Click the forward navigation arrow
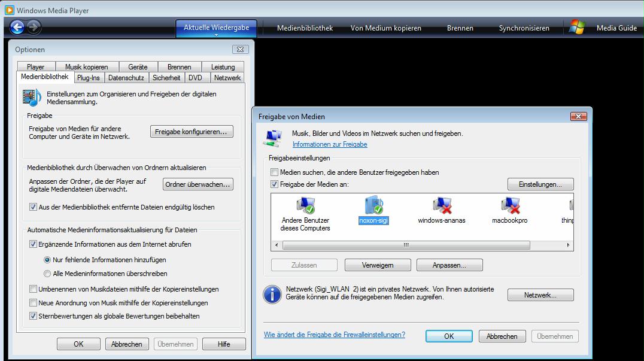This screenshot has height=361, width=644. (34, 28)
